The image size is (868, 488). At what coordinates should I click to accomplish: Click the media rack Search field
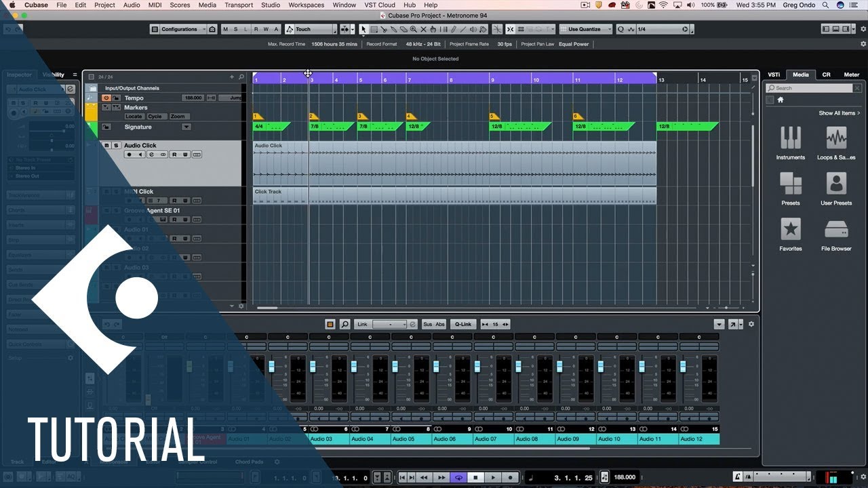809,88
